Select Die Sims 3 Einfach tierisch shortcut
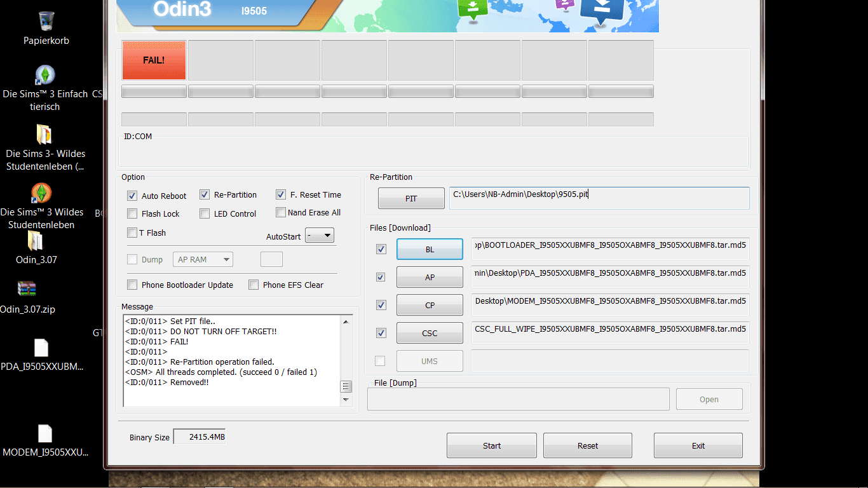868x488 pixels. (44, 76)
